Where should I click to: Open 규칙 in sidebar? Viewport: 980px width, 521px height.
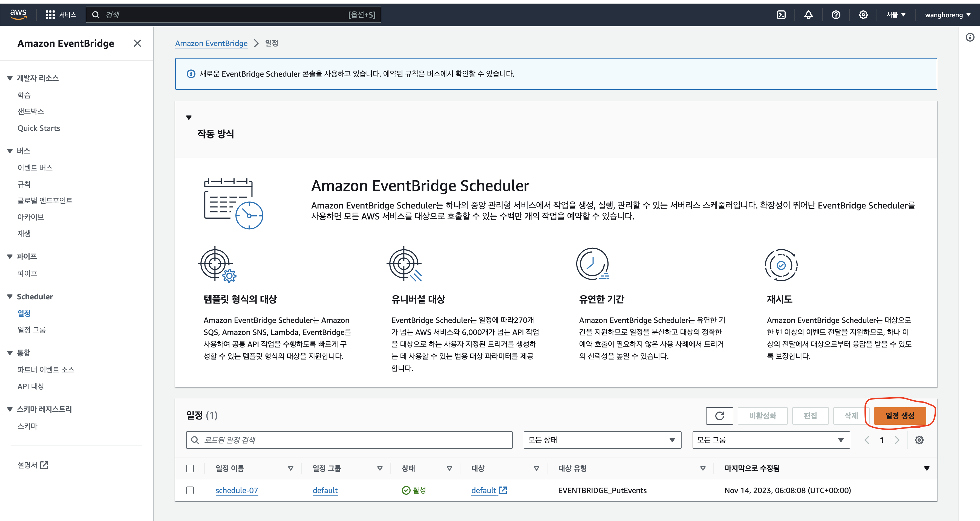(24, 184)
